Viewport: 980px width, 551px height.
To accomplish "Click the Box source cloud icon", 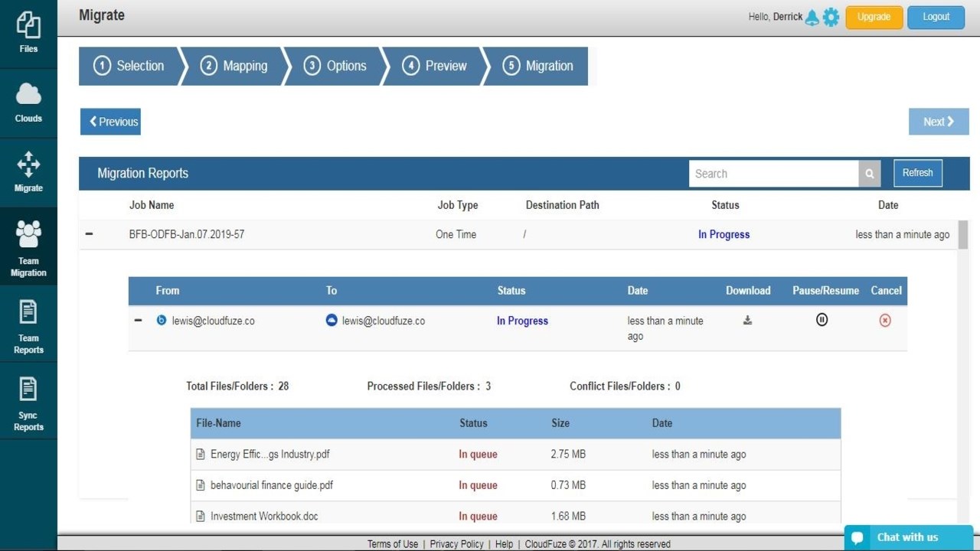I will pyautogui.click(x=162, y=320).
